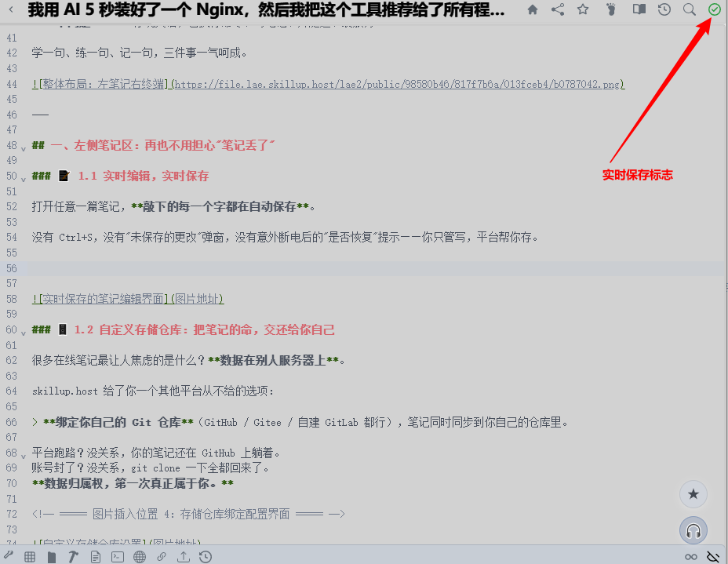This screenshot has height=564, width=728.
Task: Click the line 账号封了？没关系
Action: pos(151,468)
